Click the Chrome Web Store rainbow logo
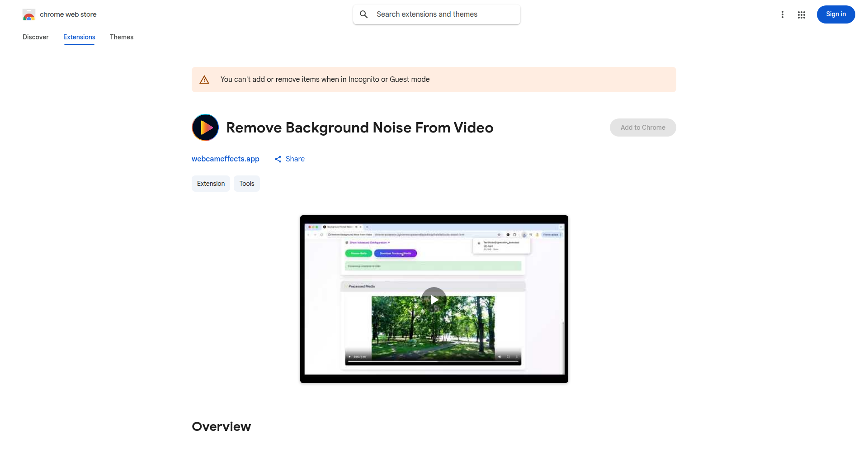Image resolution: width=868 pixels, height=449 pixels. pos(29,15)
